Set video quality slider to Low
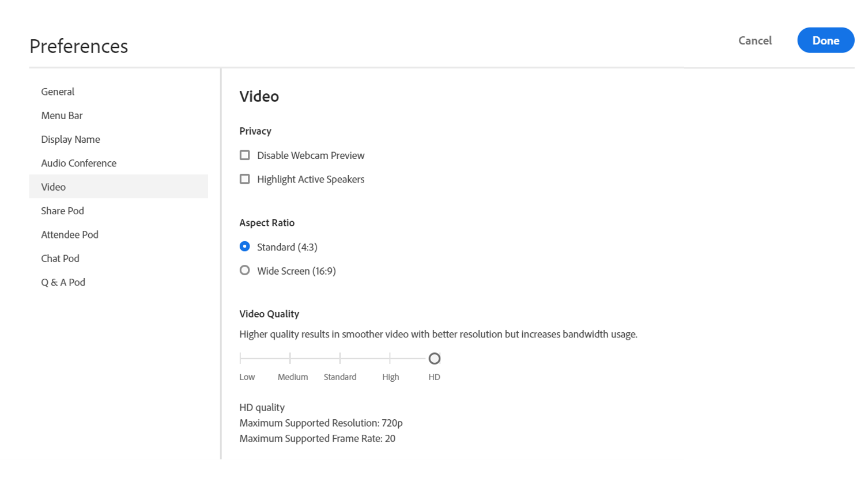Screen dimensions: 868x486 [240, 359]
